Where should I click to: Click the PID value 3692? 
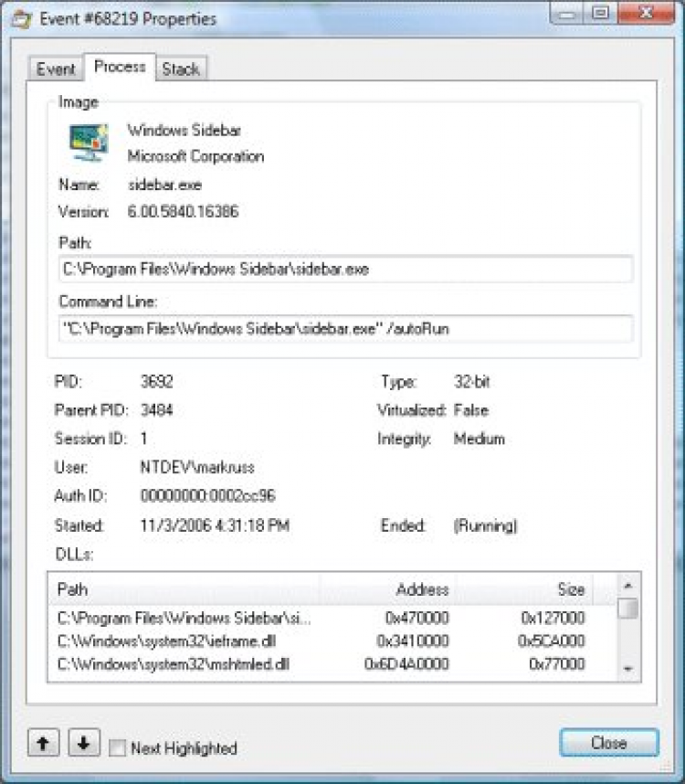[x=156, y=382]
